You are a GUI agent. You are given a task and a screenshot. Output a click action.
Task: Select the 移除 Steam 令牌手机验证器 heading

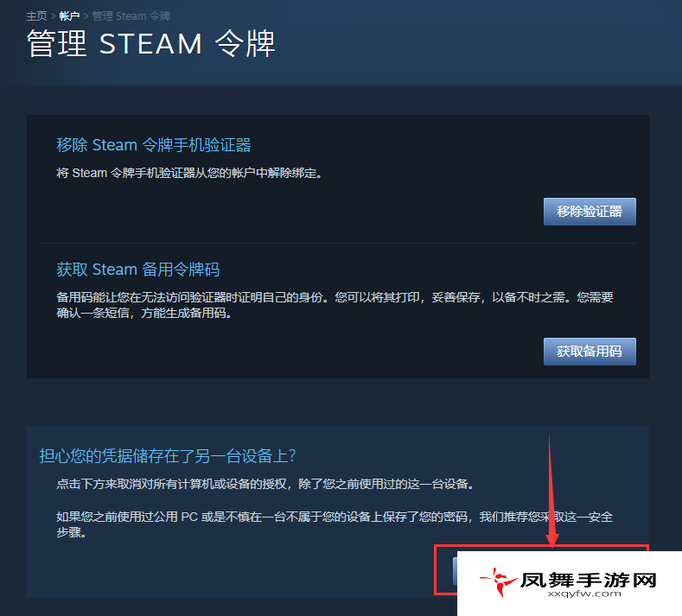coord(154,145)
